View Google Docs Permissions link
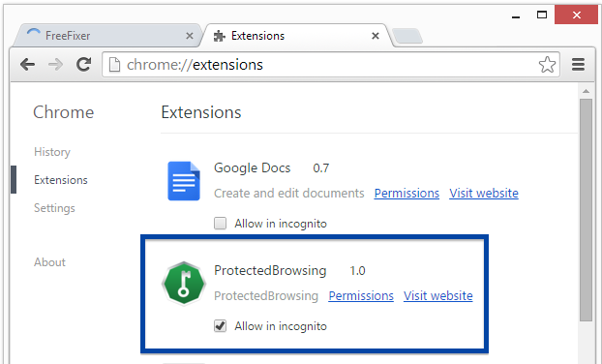The image size is (602, 364). click(406, 194)
